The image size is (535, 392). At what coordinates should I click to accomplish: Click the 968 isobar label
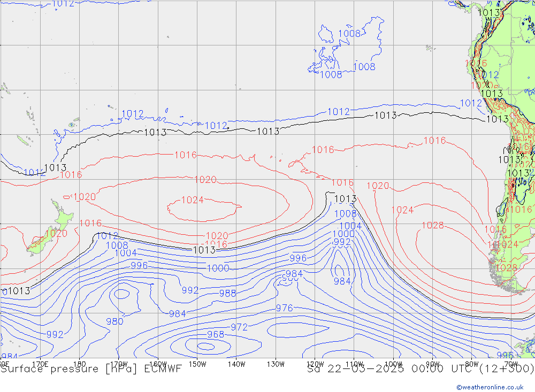tap(216, 334)
